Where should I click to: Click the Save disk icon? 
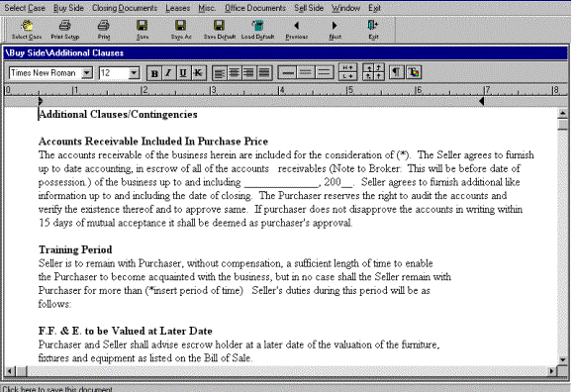tap(143, 29)
